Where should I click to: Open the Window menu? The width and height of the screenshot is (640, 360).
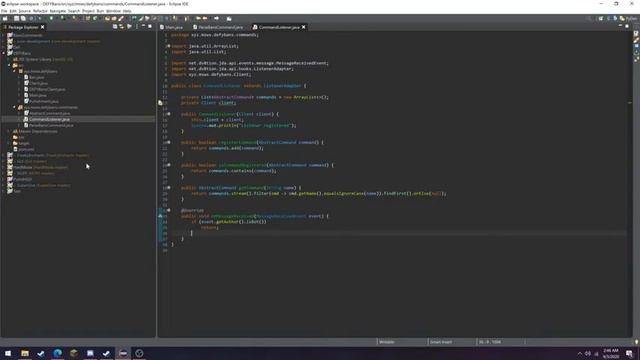113,11
